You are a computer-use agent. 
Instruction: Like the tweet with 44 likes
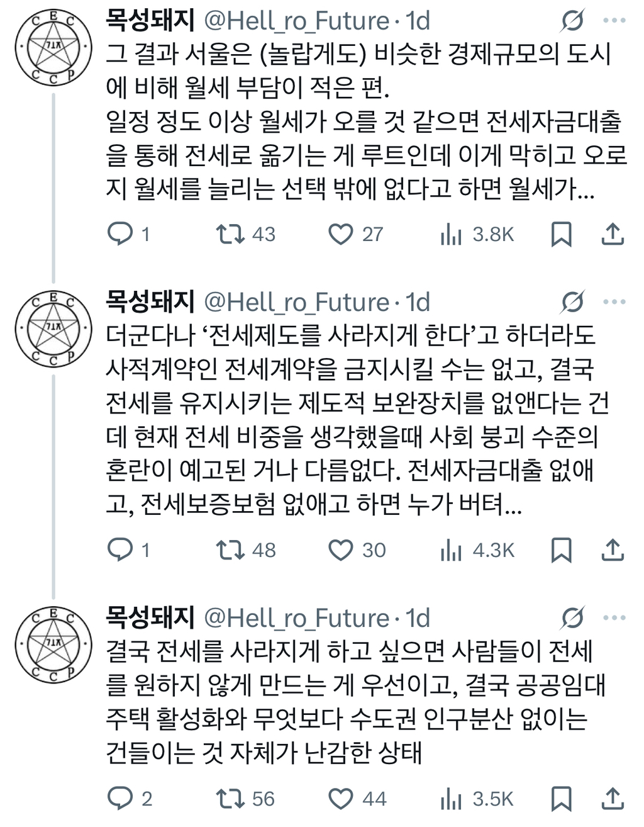(x=341, y=799)
